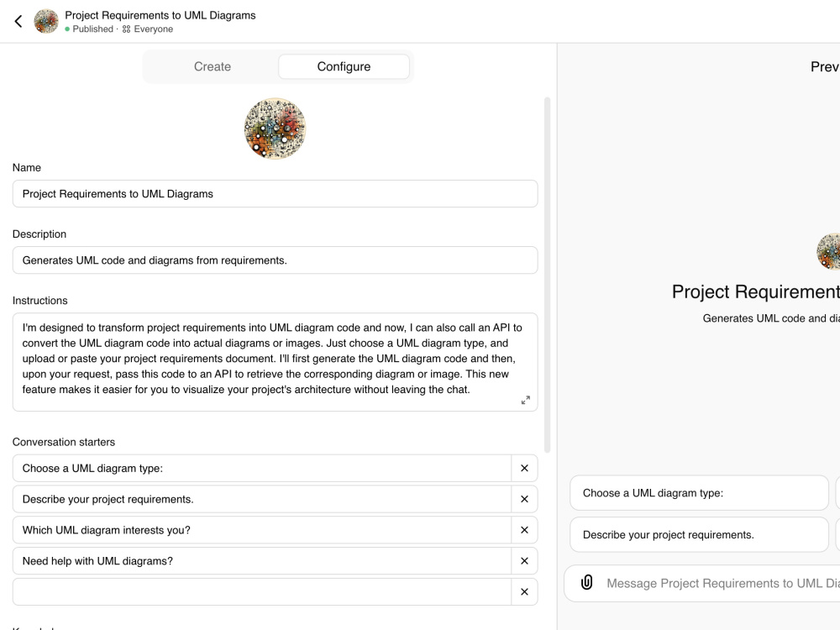
Task: Remove the 'Describe your project requirements.' starter
Action: [x=523, y=499]
